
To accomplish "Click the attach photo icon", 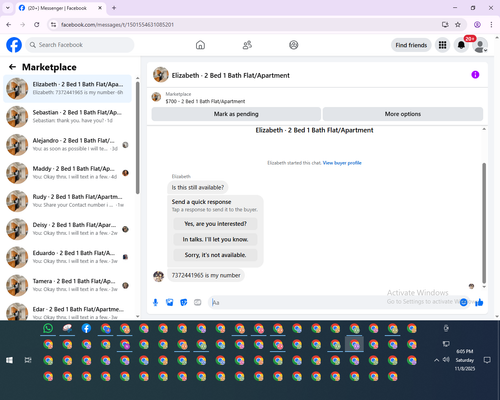I will tap(170, 302).
